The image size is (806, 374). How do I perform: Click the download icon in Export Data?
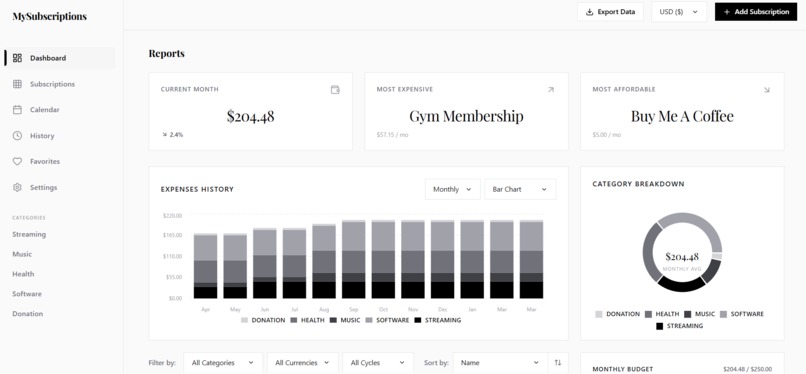point(590,12)
